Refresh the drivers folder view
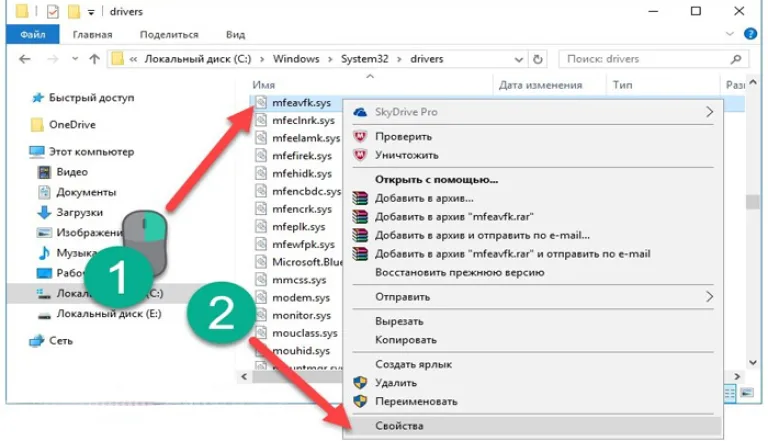The image size is (768, 441). (537, 59)
